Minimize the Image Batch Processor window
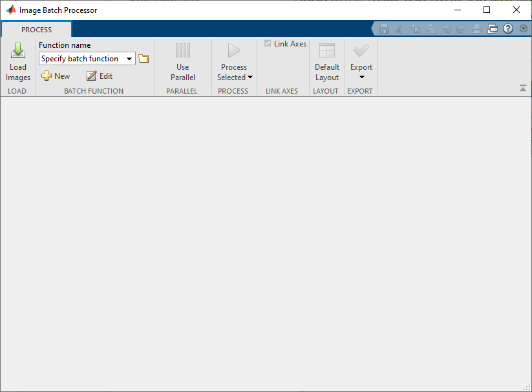This screenshot has width=532, height=392. 458,10
